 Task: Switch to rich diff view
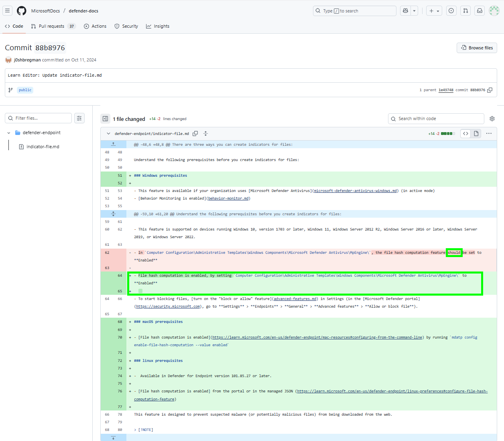476,133
